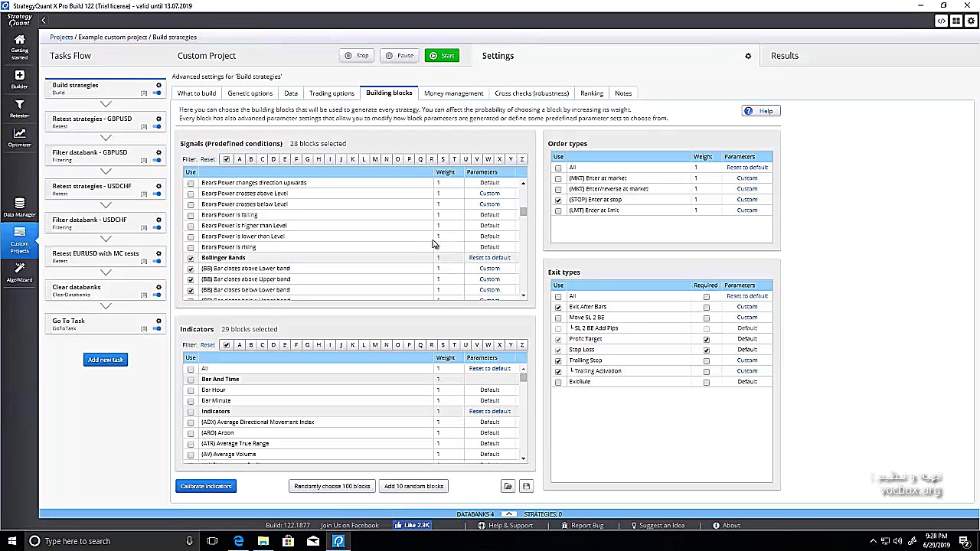Check the (LMT) Enter at limit checkbox

[558, 210]
